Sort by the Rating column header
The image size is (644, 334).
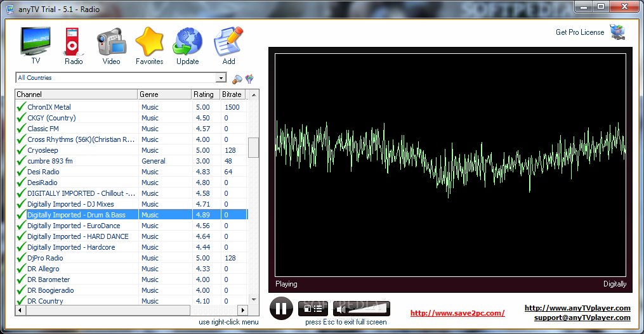tap(206, 94)
